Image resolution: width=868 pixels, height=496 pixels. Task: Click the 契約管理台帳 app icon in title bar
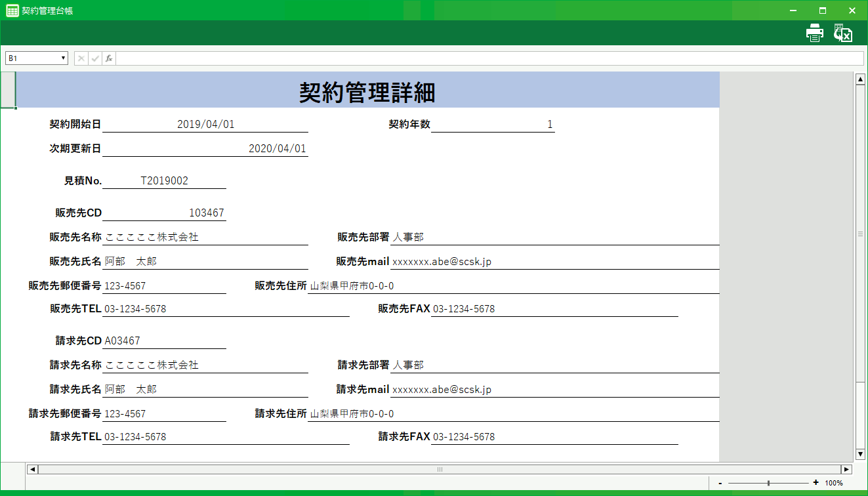[12, 10]
